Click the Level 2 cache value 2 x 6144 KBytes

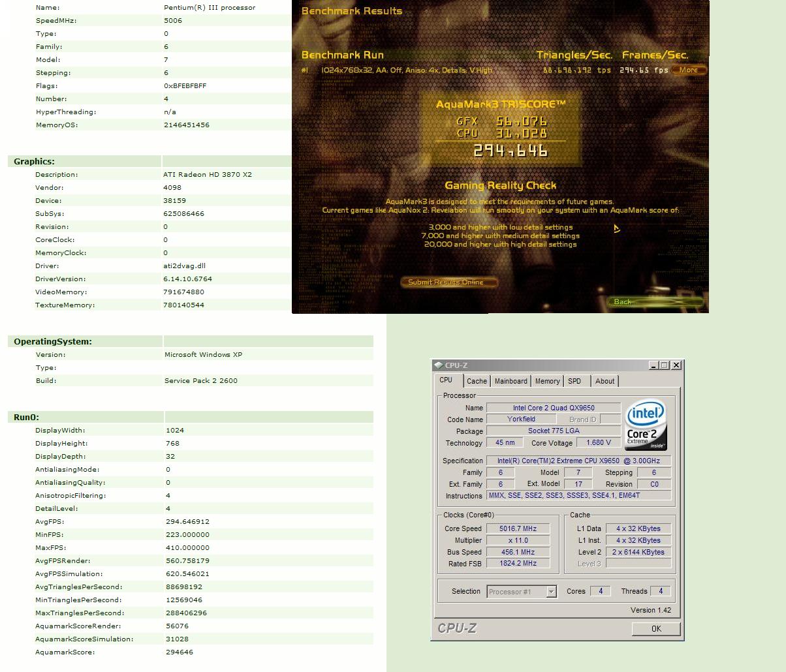[x=638, y=552]
